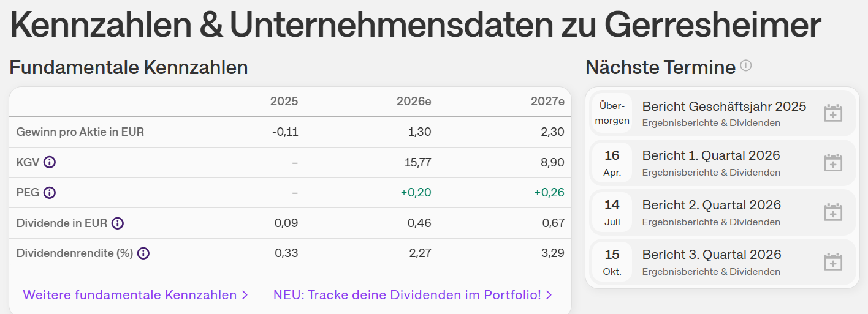
Task: Open the Bericht 1. Quartal 2026 entry
Action: click(711, 155)
